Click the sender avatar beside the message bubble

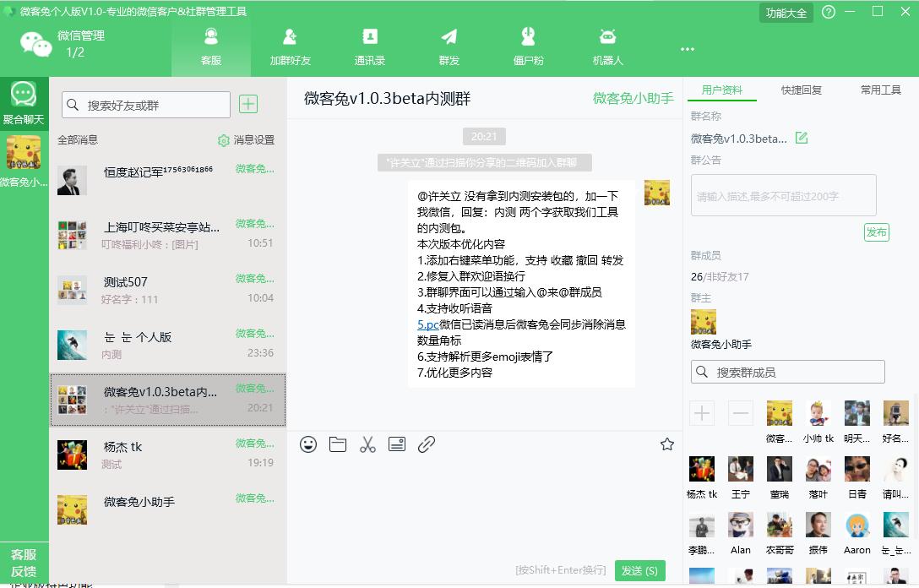[656, 193]
